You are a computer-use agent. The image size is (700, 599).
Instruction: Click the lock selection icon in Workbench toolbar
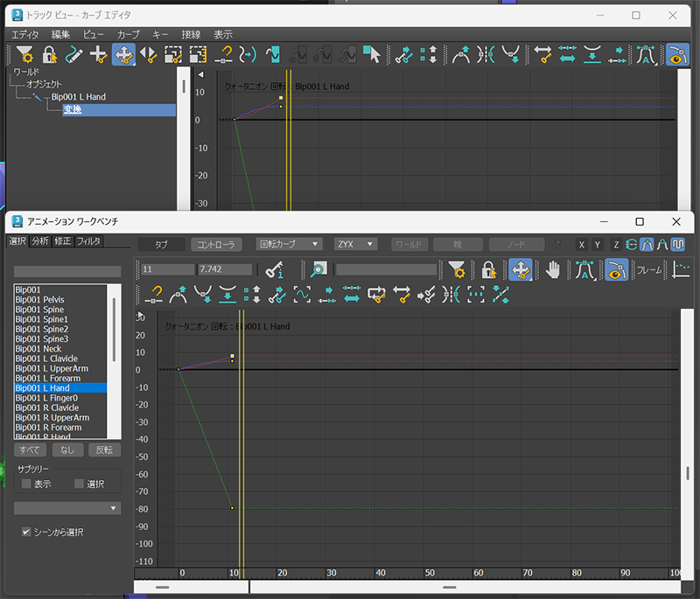(x=489, y=270)
